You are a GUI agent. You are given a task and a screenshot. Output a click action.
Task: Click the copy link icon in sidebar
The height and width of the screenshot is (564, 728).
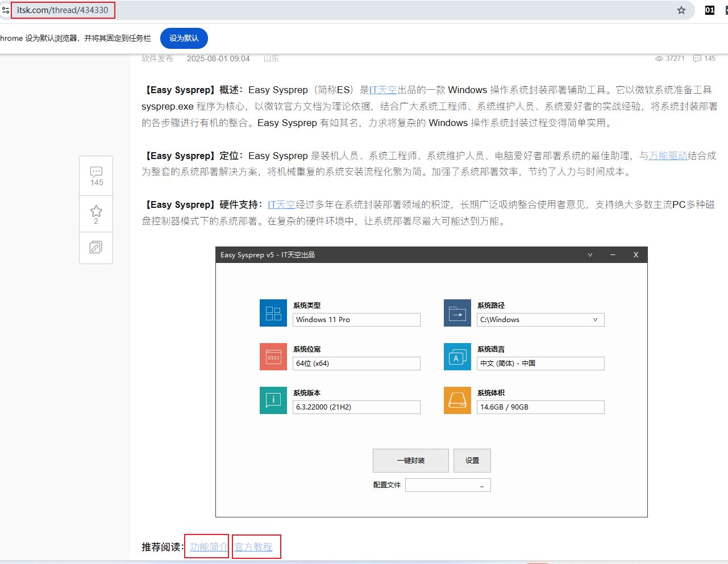coord(96,248)
